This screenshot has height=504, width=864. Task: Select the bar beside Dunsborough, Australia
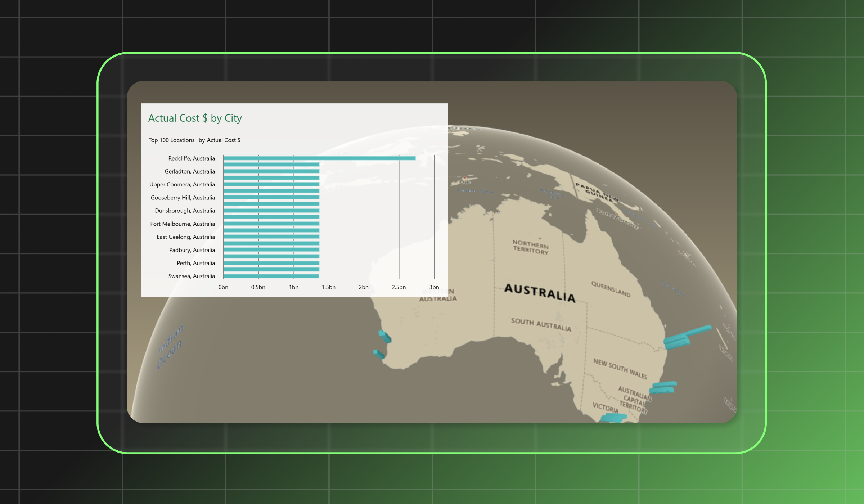271,211
